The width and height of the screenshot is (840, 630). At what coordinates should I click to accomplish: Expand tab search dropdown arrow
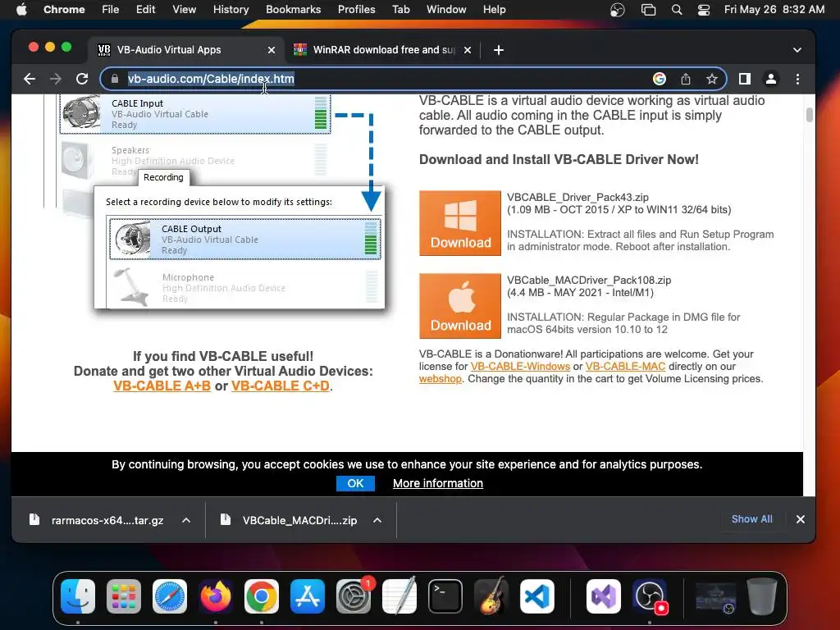(x=797, y=50)
